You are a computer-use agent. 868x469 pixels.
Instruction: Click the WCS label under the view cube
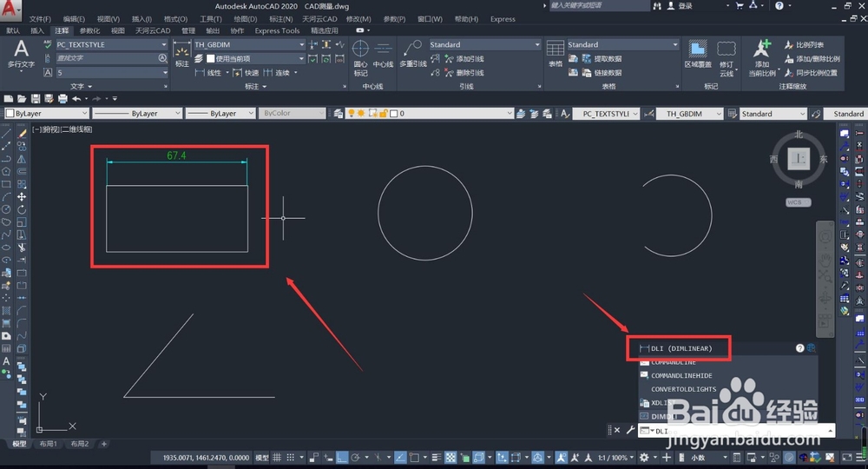798,202
